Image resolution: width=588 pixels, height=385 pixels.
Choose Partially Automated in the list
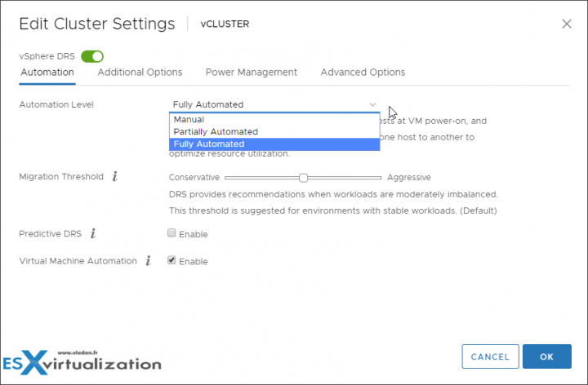click(274, 132)
